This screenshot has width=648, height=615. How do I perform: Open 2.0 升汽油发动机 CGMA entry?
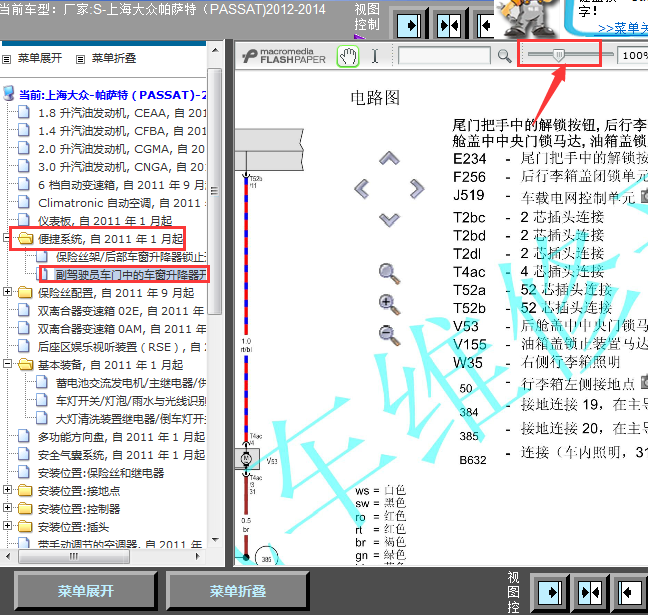tap(122, 149)
